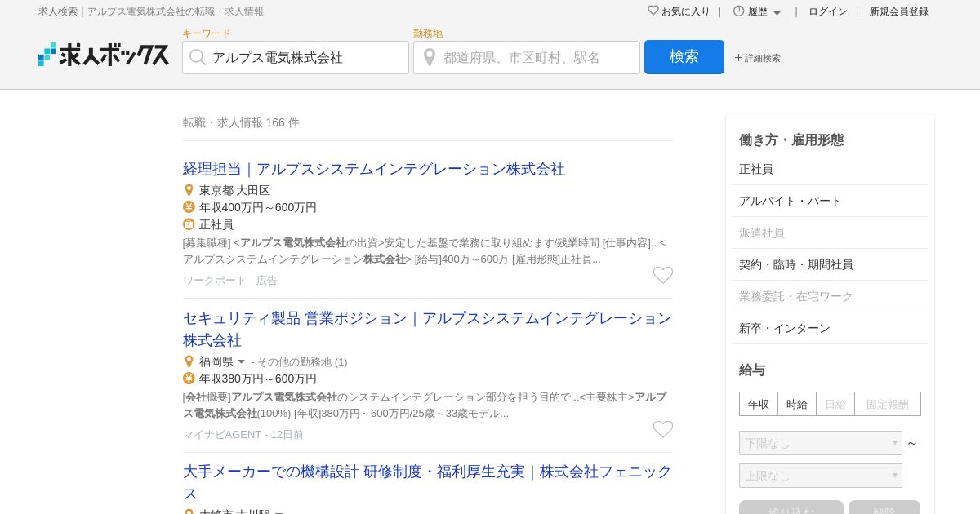The width and height of the screenshot is (980, 514).
Task: Expand 福岡県 other locations arrow
Action: (241, 361)
